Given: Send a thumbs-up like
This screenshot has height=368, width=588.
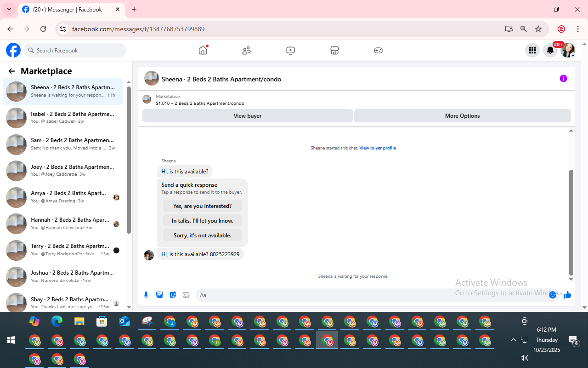Looking at the screenshot, I should click(567, 295).
